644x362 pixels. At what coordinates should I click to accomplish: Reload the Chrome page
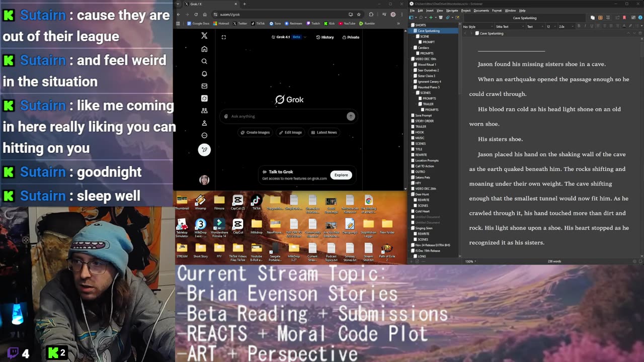[x=196, y=14]
